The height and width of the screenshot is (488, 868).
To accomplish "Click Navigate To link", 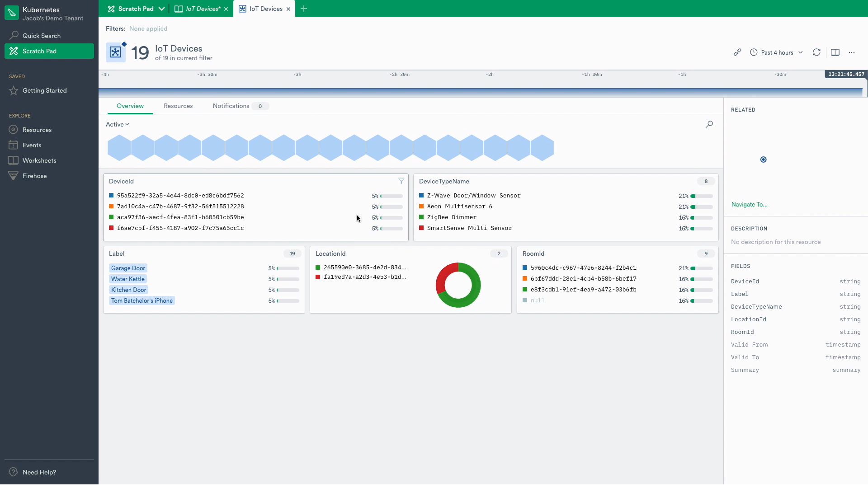I will click(x=750, y=205).
